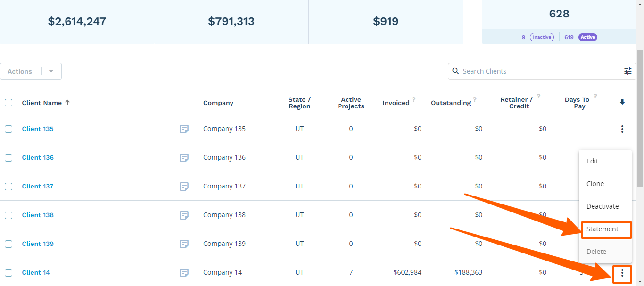Choose Delete from the context menu
Viewport: 644px width, 286px height.
(x=605, y=252)
